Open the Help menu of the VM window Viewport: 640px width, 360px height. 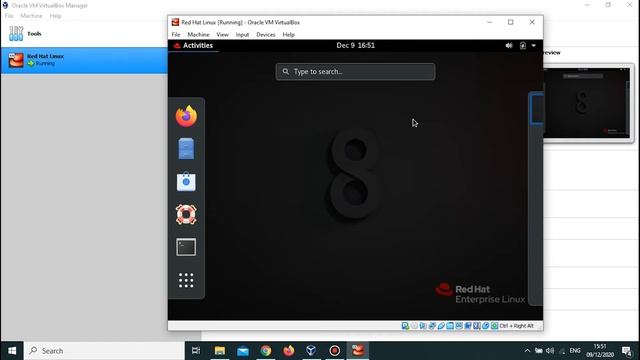[289, 35]
